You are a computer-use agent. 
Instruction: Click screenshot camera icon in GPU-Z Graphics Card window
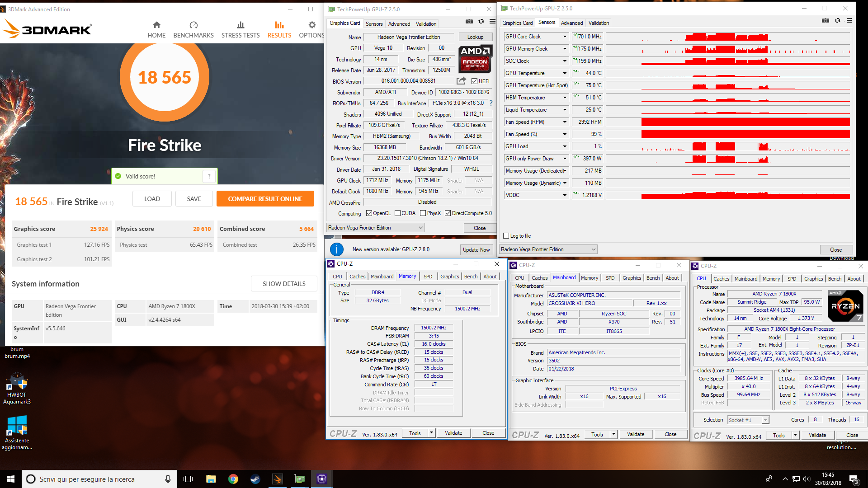[x=469, y=22]
